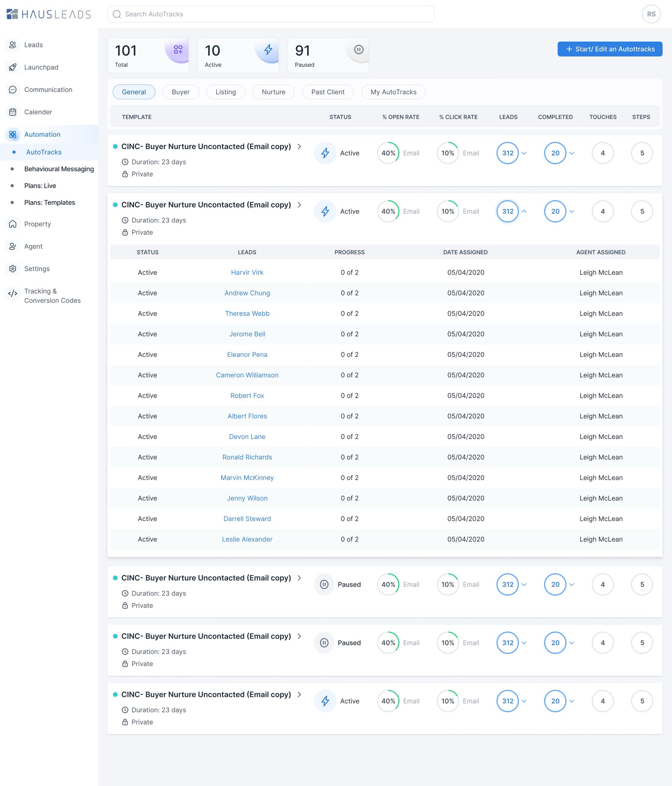Open the Settings gear icon
This screenshot has height=786, width=672.
point(12,269)
